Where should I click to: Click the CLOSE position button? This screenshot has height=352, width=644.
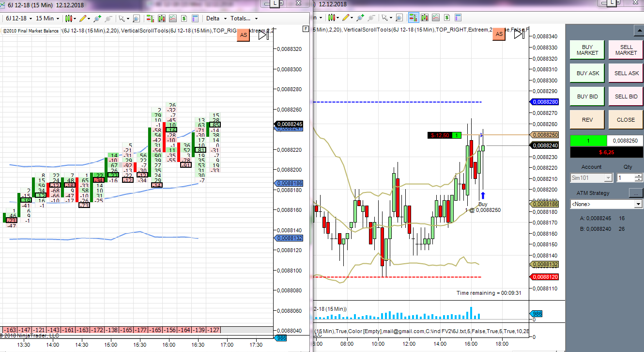[626, 120]
